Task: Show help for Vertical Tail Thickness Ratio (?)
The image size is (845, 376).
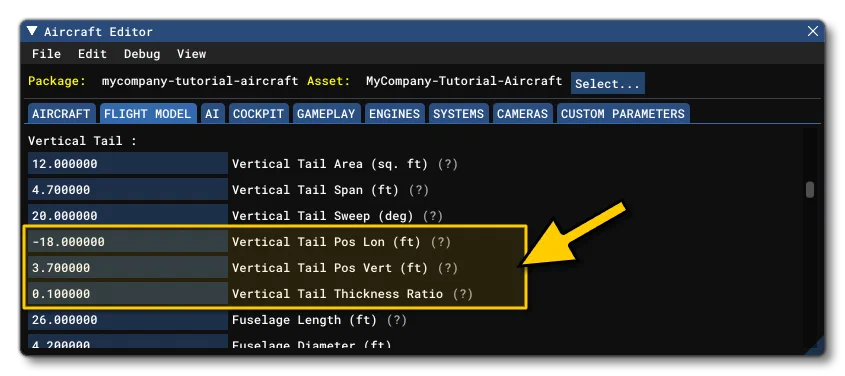Action: tap(462, 294)
